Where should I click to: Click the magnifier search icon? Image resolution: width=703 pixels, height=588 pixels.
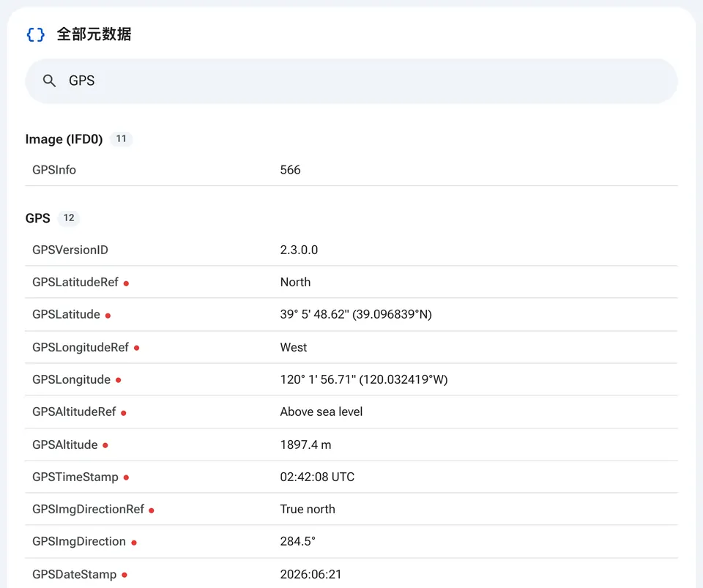point(49,81)
